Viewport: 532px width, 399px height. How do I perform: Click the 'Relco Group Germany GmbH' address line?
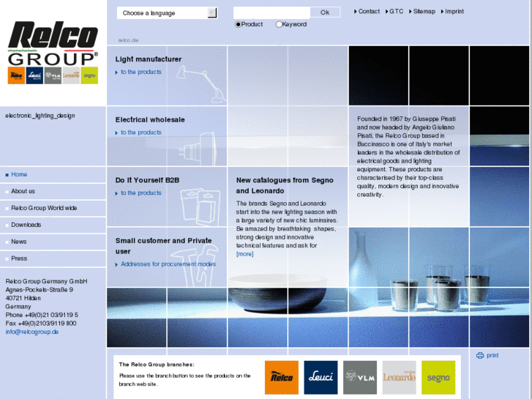coord(47,281)
